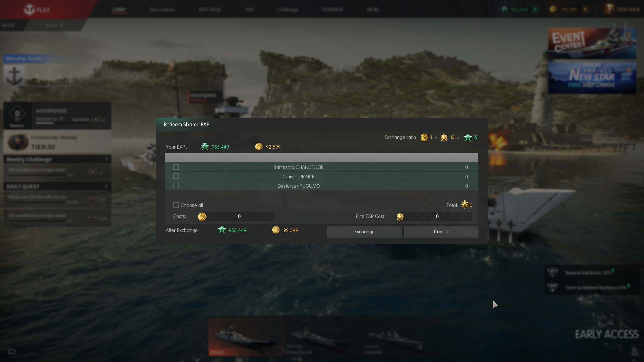Image resolution: width=644 pixels, height=362 pixels.
Task: Click the elite star icon next to Total
Action: pos(465,204)
